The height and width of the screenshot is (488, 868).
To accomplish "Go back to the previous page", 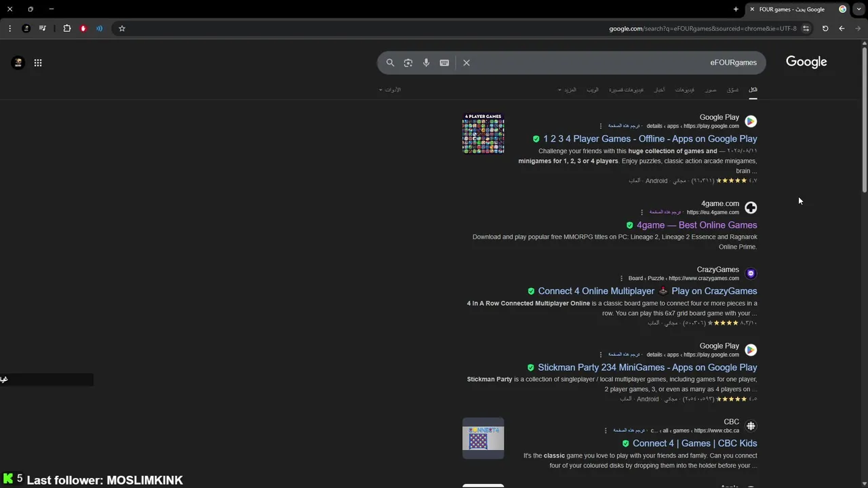I will [x=842, y=28].
